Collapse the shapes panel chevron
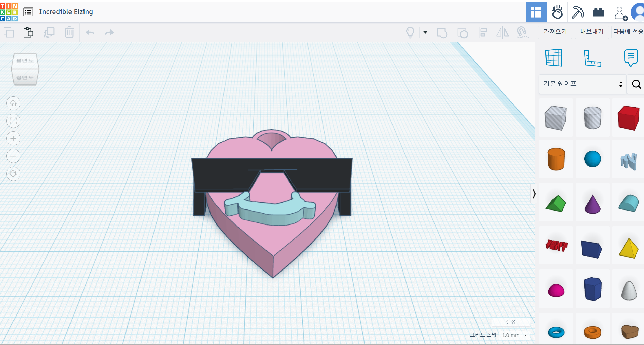 534,194
